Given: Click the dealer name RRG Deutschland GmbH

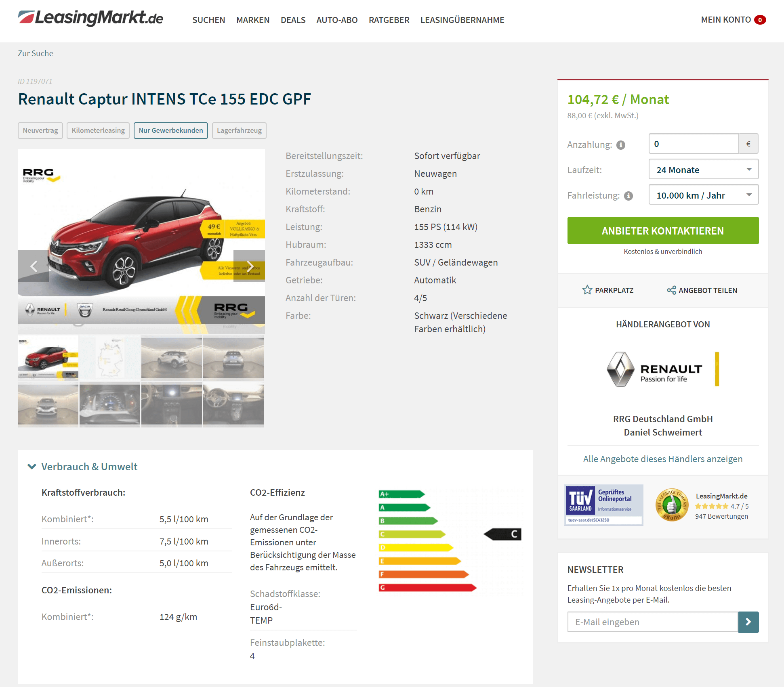Looking at the screenshot, I should [x=663, y=419].
